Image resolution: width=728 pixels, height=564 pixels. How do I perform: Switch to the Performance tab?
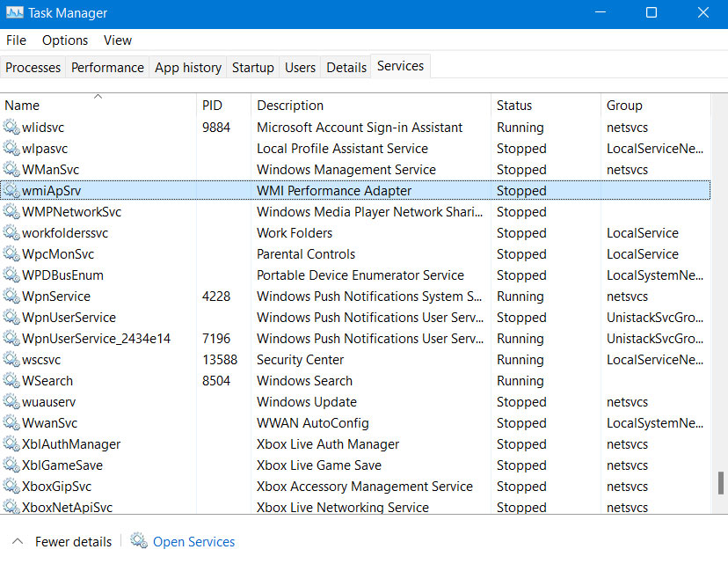point(107,68)
